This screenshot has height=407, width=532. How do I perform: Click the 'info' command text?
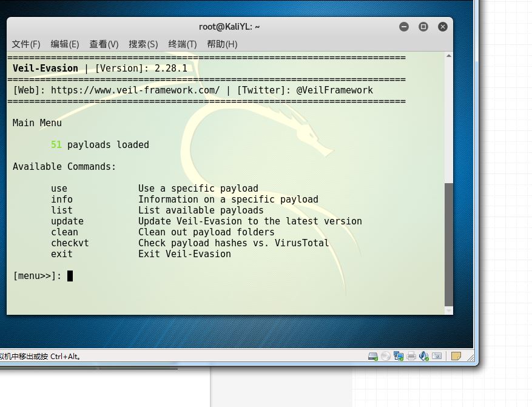tap(62, 200)
